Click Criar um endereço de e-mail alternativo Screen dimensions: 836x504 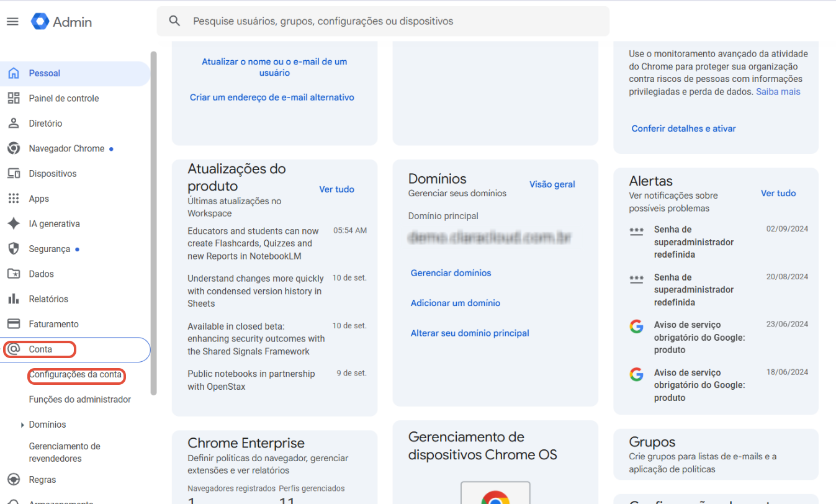(x=272, y=97)
